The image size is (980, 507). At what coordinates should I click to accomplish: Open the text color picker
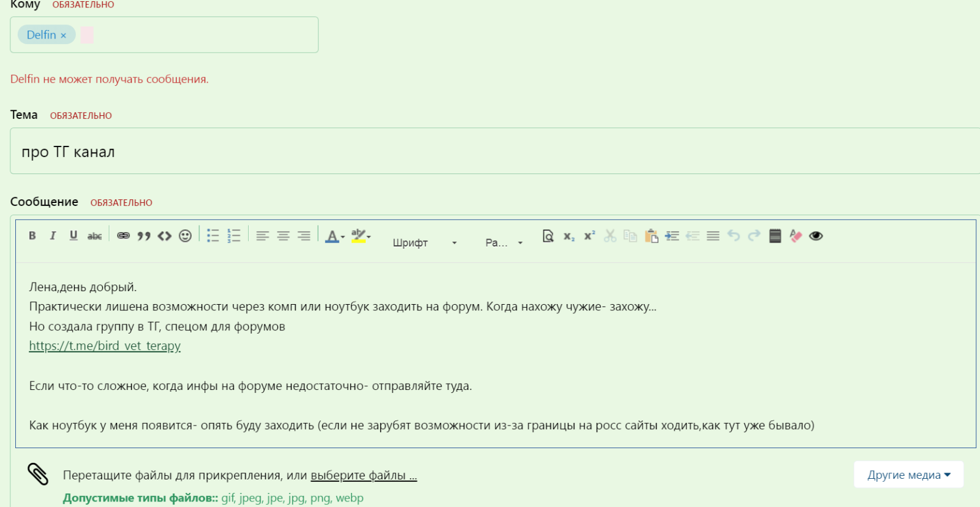[335, 236]
